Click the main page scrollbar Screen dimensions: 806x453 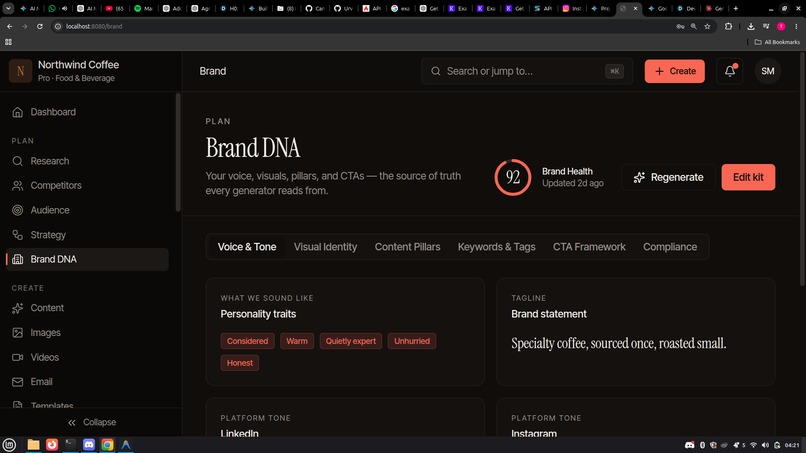(802, 170)
